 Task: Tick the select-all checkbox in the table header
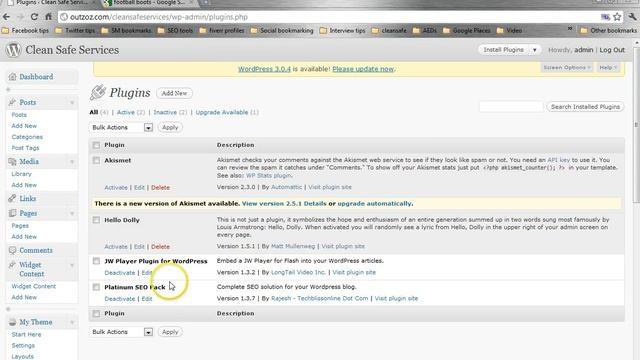tap(96, 145)
